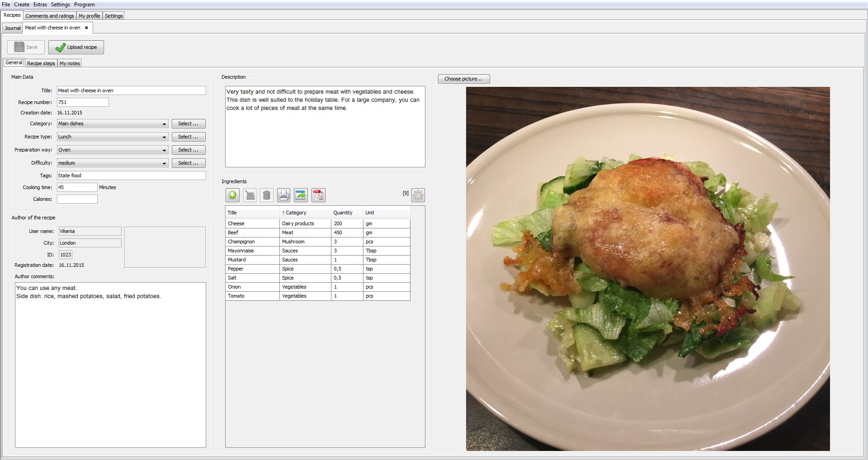Click inside the Calories input field
The width and height of the screenshot is (868, 460).
click(77, 199)
